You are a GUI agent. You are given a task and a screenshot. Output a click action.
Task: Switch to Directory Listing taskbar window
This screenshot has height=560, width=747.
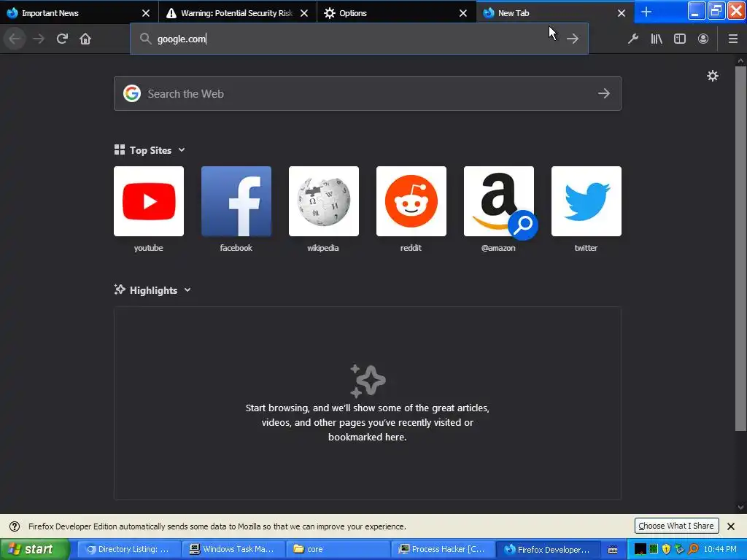click(128, 549)
